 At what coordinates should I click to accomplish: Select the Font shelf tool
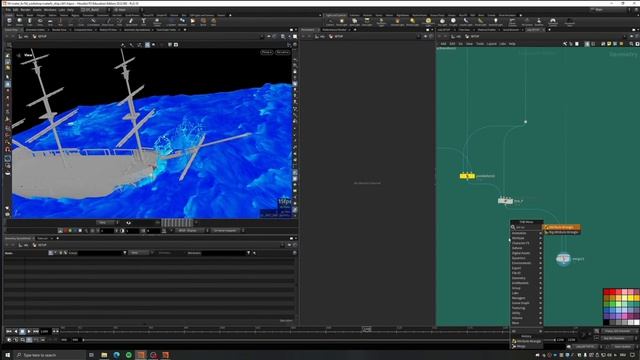point(144,21)
